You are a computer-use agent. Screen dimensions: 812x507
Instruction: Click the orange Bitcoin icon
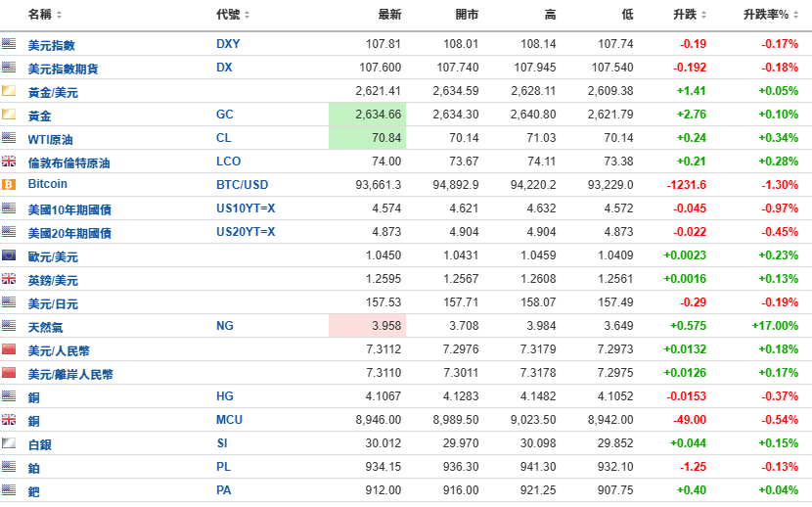click(x=9, y=184)
